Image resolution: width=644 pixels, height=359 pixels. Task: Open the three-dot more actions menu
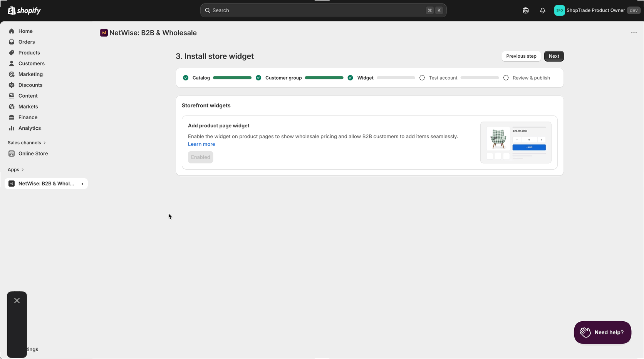tap(634, 33)
